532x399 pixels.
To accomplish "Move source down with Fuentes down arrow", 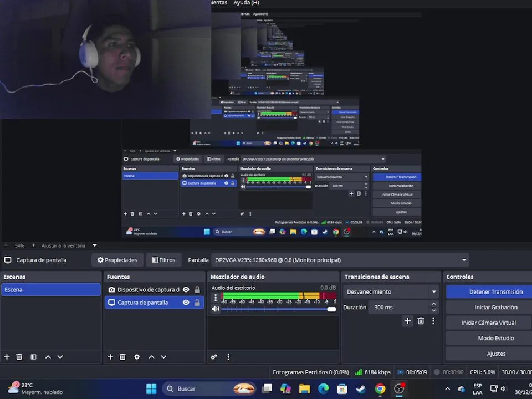I will [163, 357].
